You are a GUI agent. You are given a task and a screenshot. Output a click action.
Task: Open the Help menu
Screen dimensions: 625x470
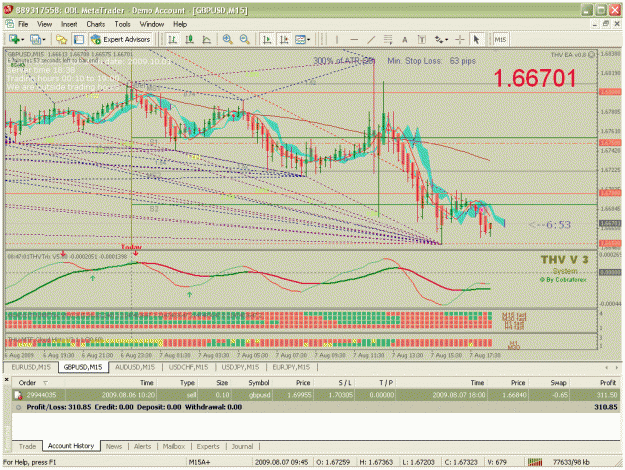pos(180,24)
